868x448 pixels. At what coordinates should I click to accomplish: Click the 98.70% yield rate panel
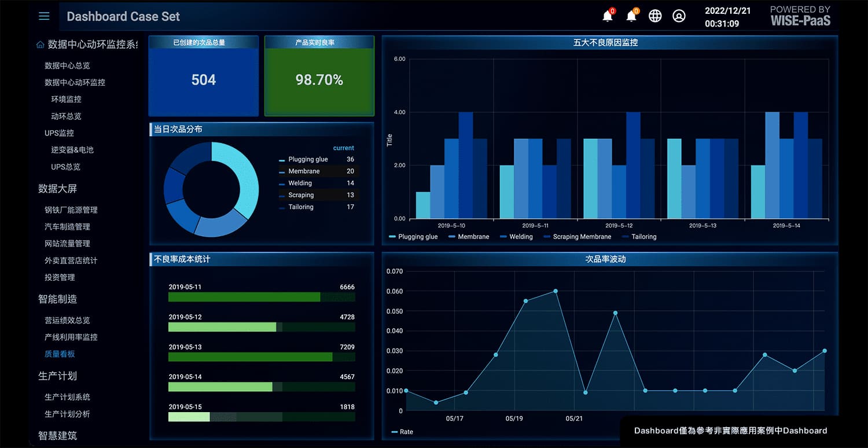pyautogui.click(x=319, y=76)
